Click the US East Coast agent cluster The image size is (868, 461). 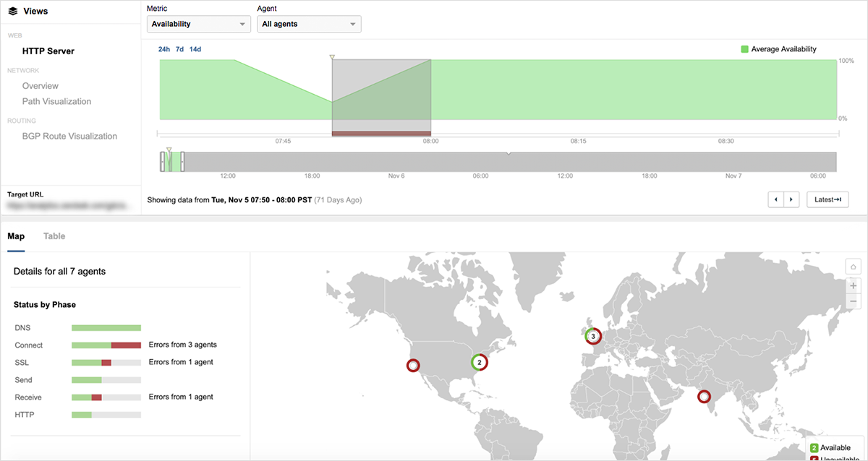(x=479, y=362)
